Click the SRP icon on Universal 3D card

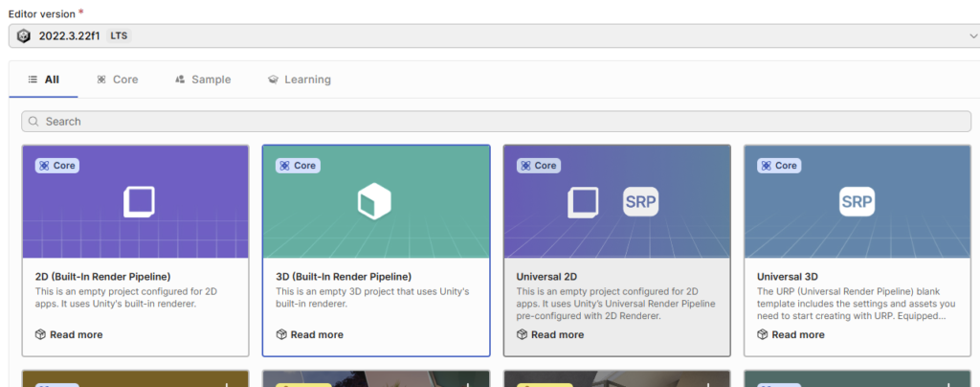(x=857, y=202)
